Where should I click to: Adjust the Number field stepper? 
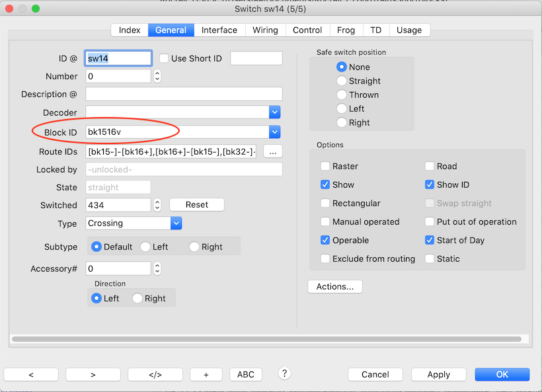pos(157,76)
